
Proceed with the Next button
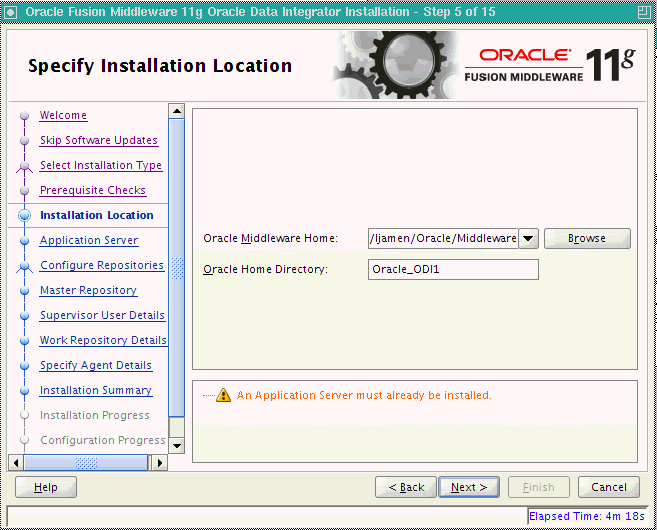[x=469, y=487]
